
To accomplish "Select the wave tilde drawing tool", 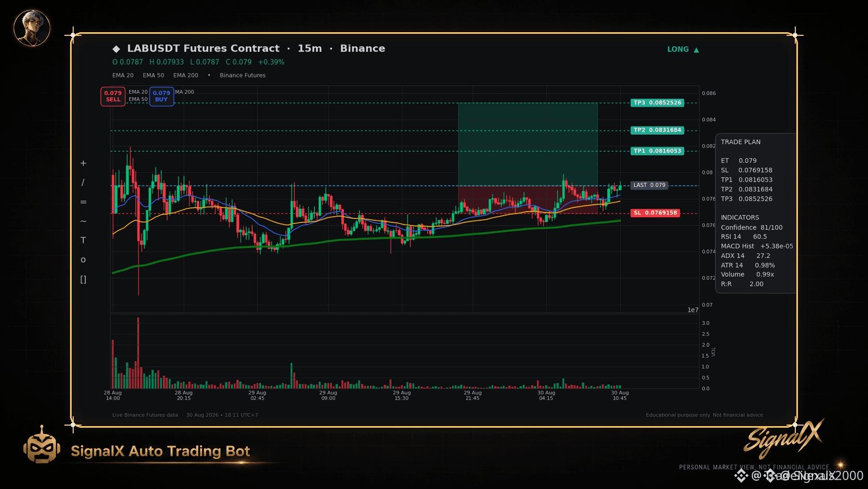I will click(83, 221).
